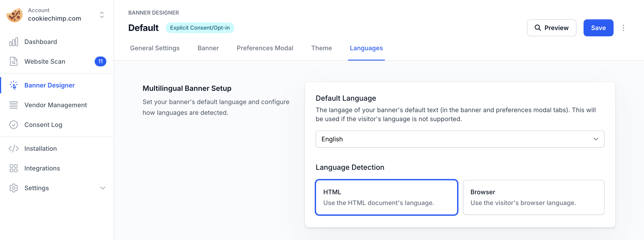Open the Preferences Modal tab

(265, 48)
